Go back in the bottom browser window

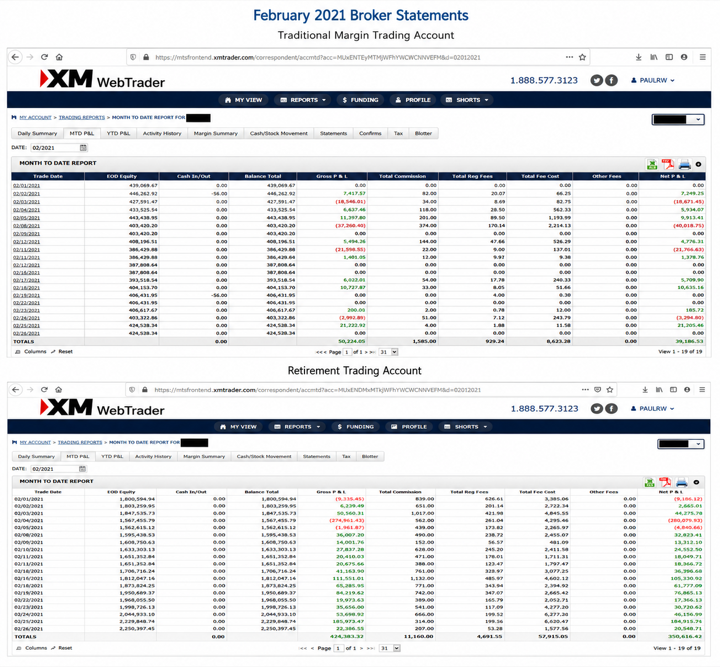point(15,389)
